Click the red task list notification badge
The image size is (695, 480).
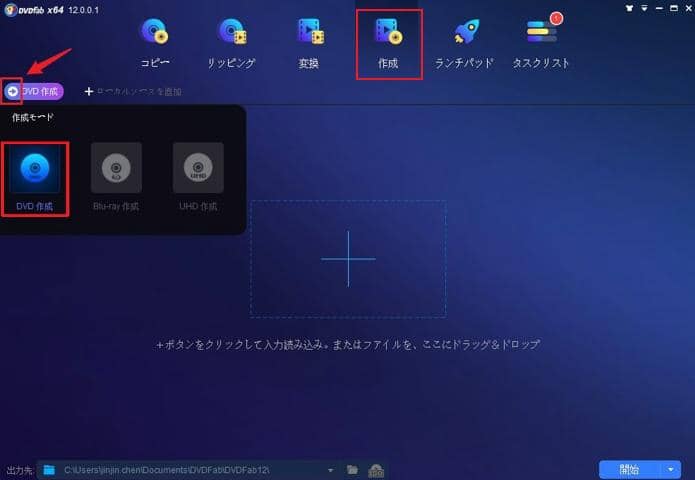point(556,18)
